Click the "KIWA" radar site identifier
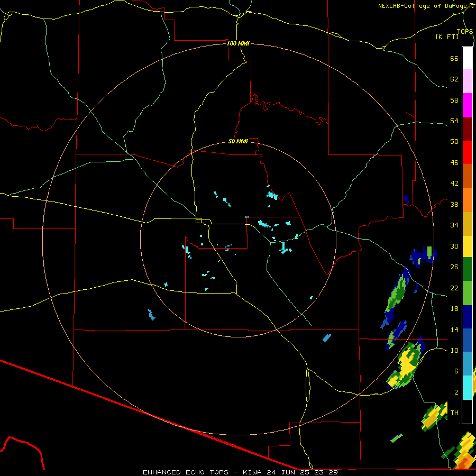The image size is (476, 476). pos(253,472)
